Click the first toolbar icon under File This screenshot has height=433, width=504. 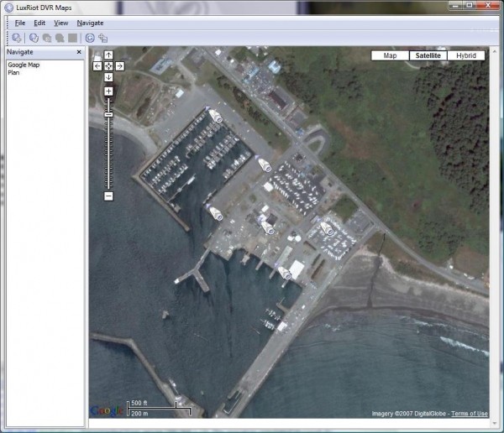(17, 38)
